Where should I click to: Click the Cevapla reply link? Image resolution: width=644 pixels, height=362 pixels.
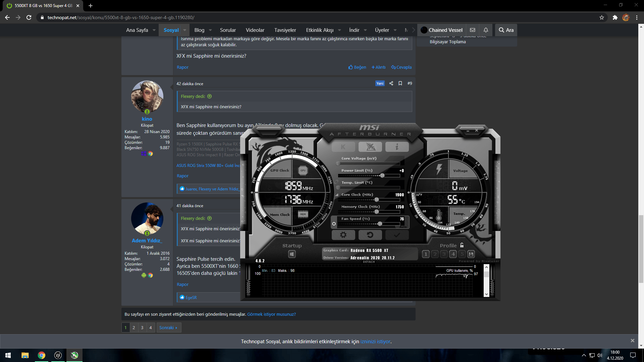tap(401, 67)
